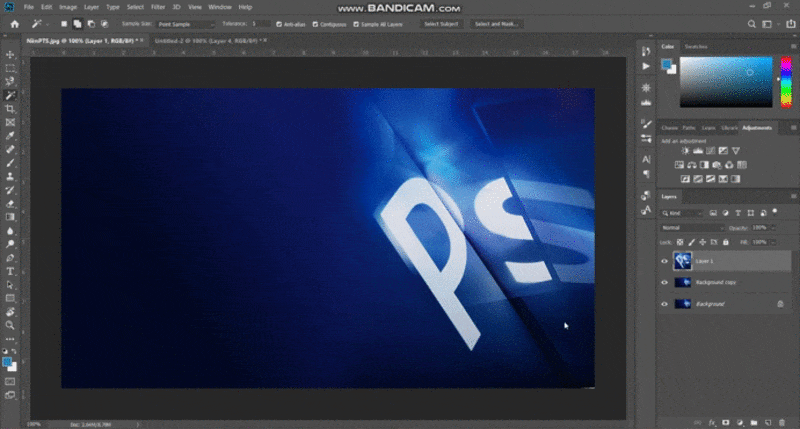800x429 pixels.
Task: Select the Zoom tool in left toolbar
Action: tap(10, 325)
